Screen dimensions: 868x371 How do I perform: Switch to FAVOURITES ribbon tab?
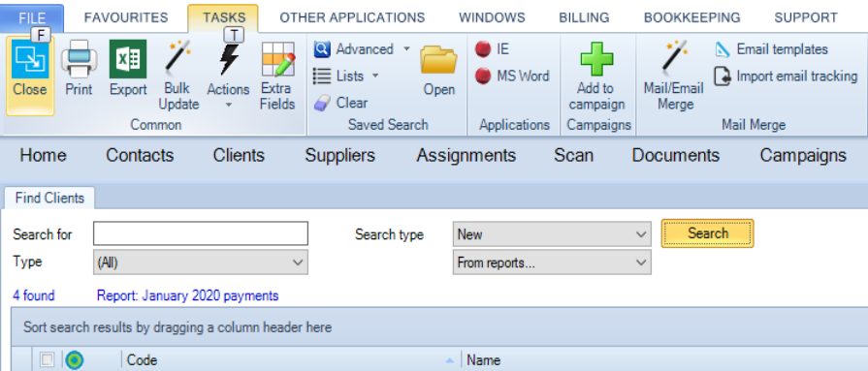pos(126,17)
